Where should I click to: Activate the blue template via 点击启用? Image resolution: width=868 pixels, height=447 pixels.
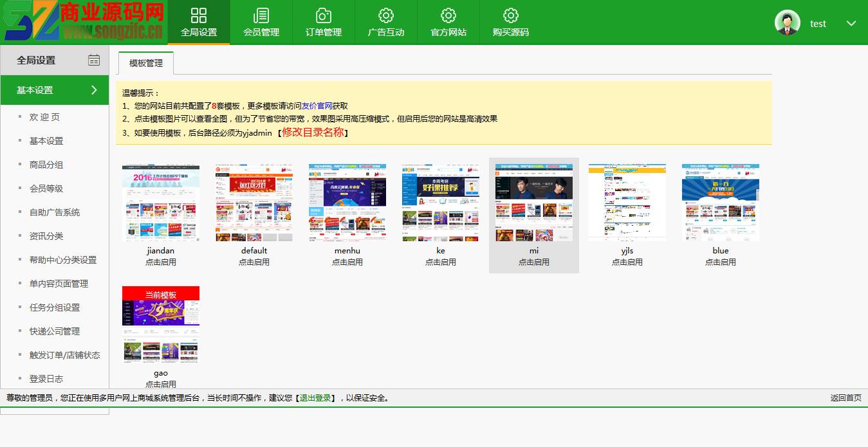(x=720, y=262)
